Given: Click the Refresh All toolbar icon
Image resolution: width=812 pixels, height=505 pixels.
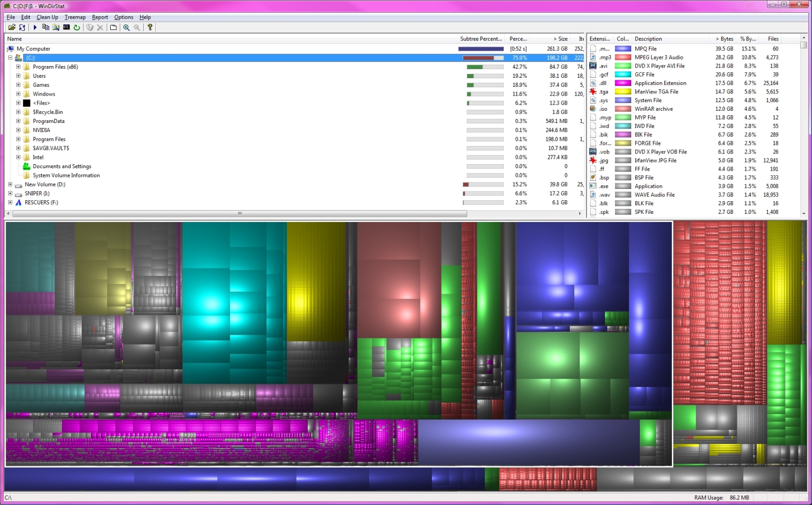Looking at the screenshot, I should 22,27.
